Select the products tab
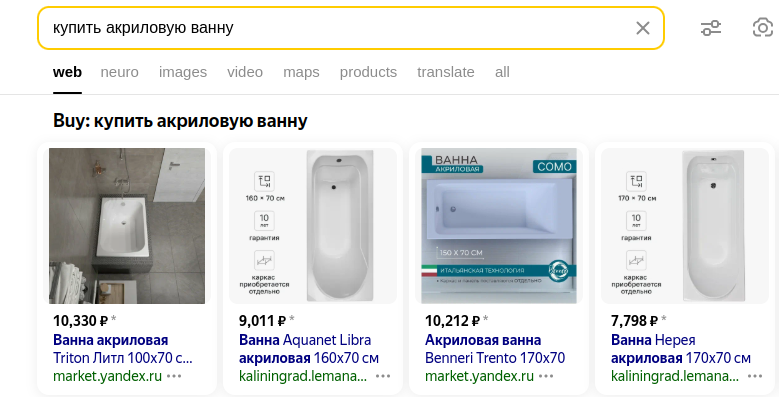Viewport: 779px width, 397px height. coord(368,73)
